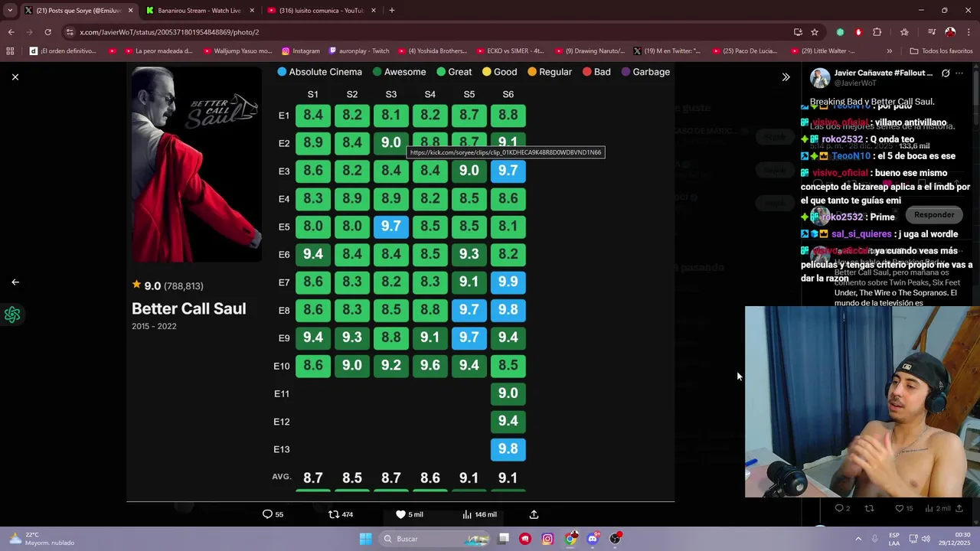980x551 pixels.
Task: Select the S3 E5 rating cell 9.7
Action: tap(391, 226)
